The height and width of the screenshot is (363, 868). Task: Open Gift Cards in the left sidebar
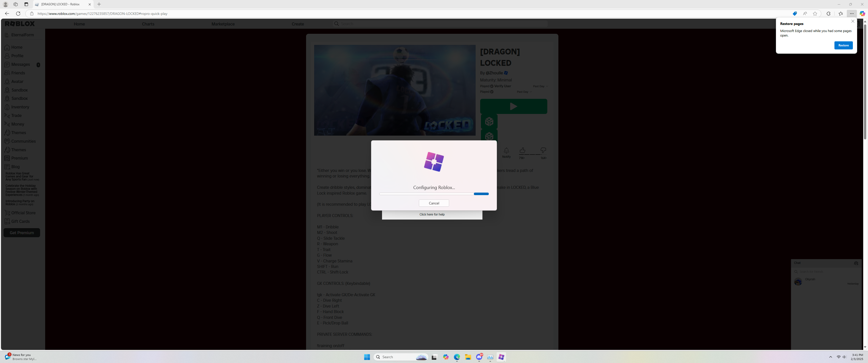point(17,221)
